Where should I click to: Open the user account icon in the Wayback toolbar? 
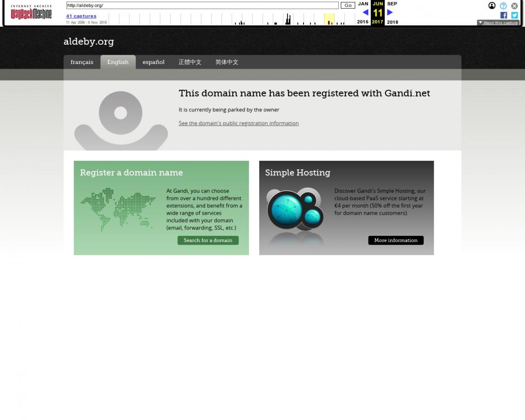click(492, 6)
